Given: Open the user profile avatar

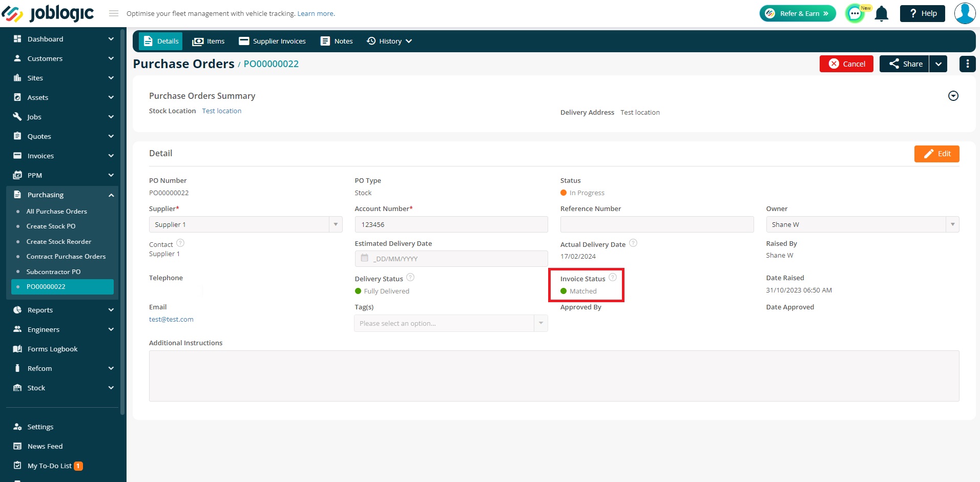Looking at the screenshot, I should click(x=965, y=13).
